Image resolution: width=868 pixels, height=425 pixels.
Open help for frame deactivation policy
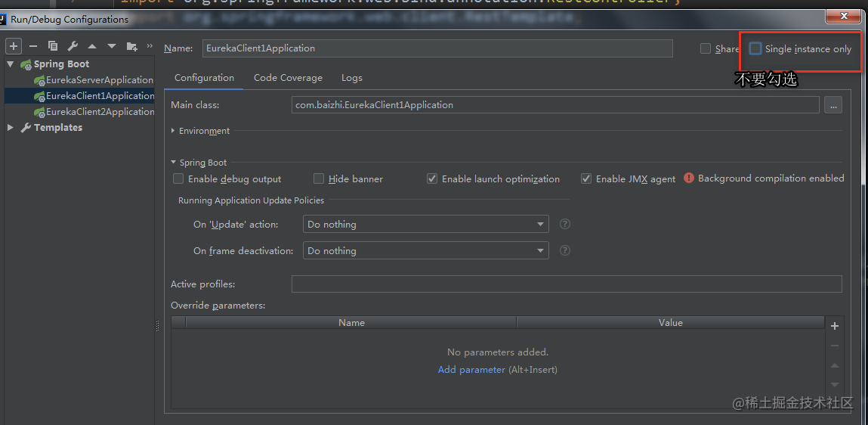(x=564, y=250)
